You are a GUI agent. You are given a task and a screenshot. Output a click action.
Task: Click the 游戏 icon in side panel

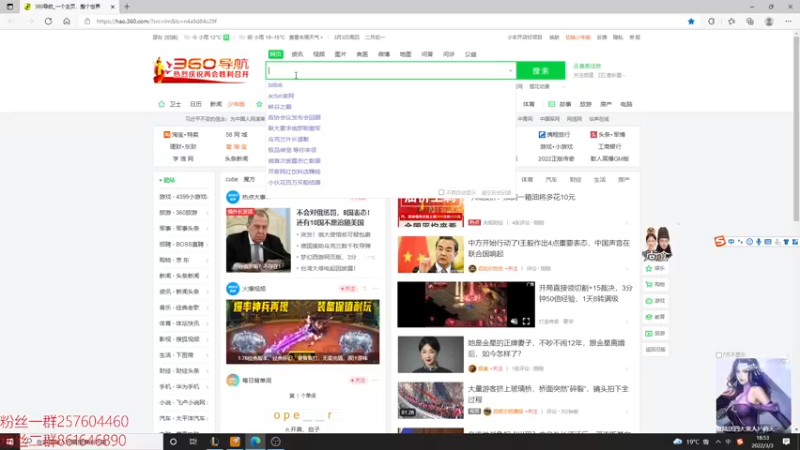click(649, 301)
